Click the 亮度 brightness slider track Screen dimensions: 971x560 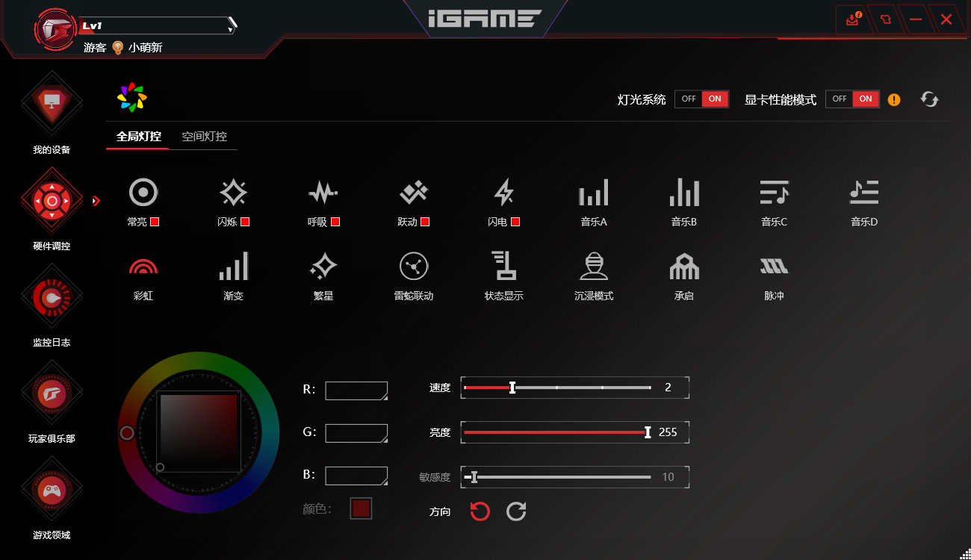pyautogui.click(x=557, y=432)
